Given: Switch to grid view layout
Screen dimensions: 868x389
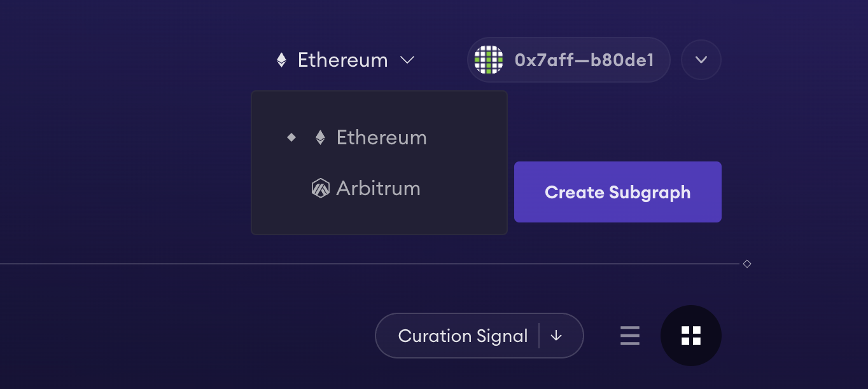Looking at the screenshot, I should [691, 336].
